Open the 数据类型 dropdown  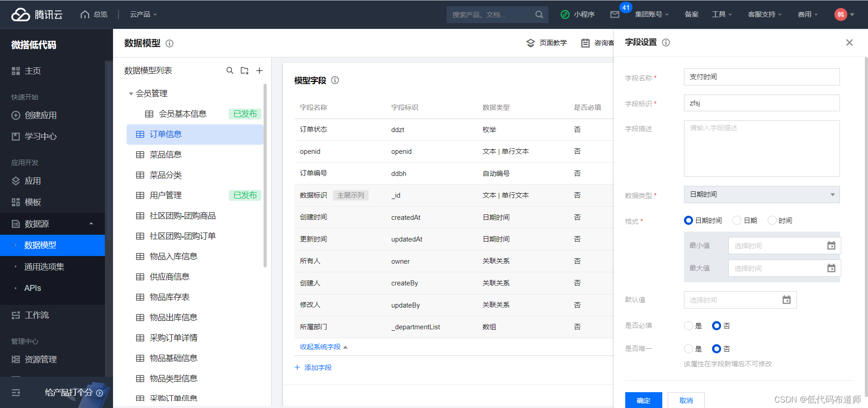762,195
